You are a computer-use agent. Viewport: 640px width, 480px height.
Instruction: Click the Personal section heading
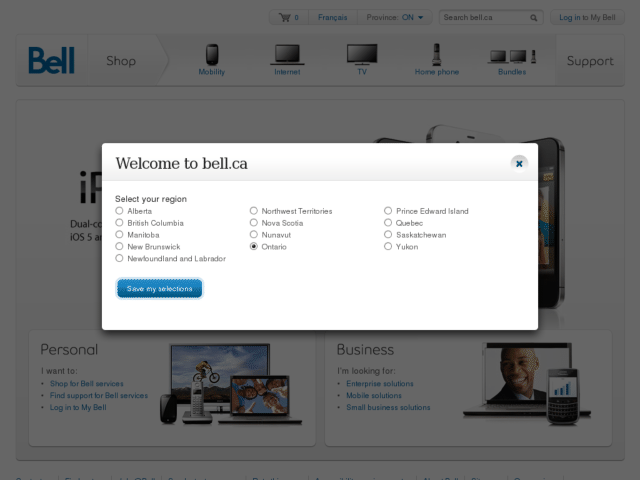(69, 350)
